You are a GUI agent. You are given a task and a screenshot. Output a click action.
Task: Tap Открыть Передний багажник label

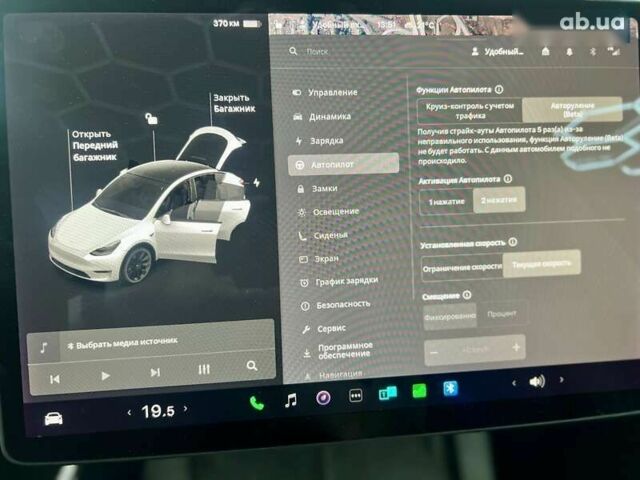(95, 146)
